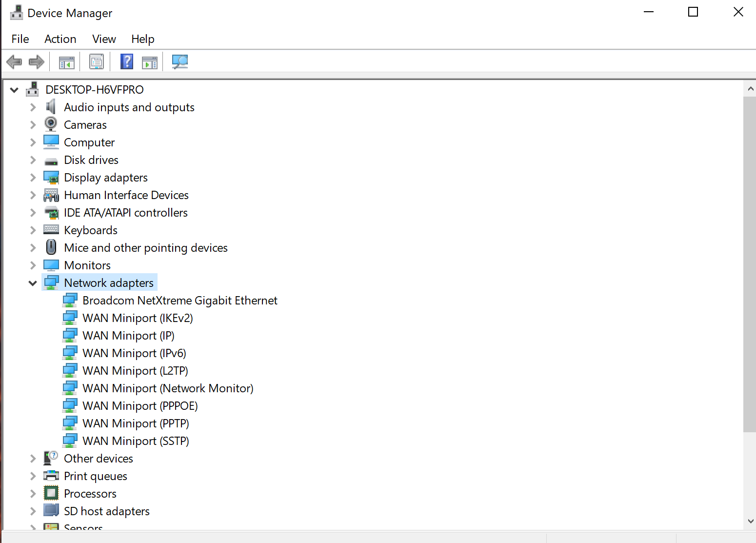756x543 pixels.
Task: Click the Human Interface Devices icon
Action: 51,195
